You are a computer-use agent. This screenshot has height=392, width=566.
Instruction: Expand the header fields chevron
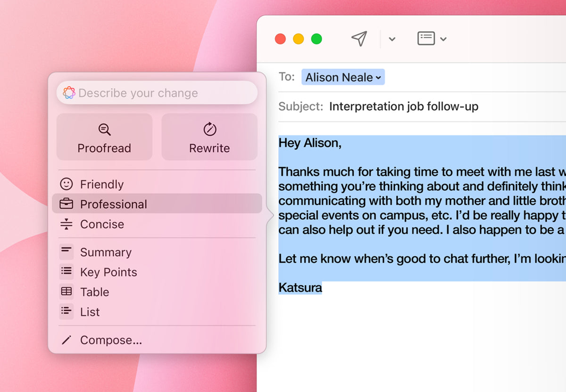pyautogui.click(x=443, y=39)
